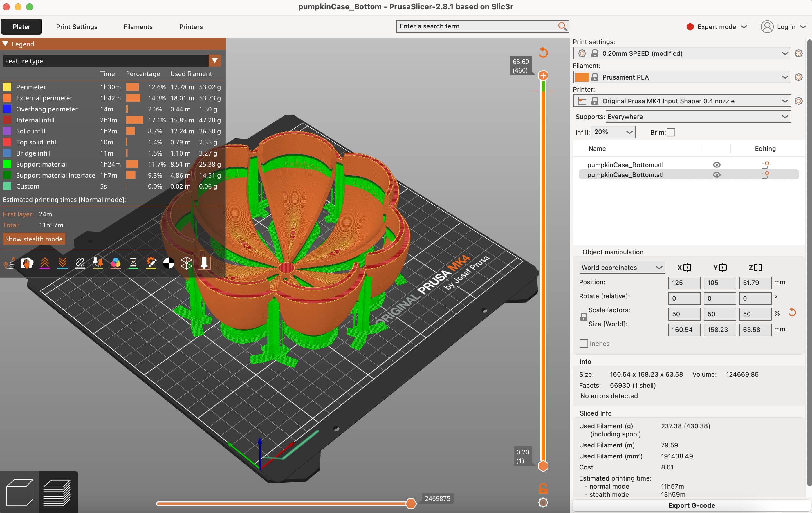Reset vertical layer slider with undo arrow
This screenshot has width=812, height=513.
tap(543, 53)
